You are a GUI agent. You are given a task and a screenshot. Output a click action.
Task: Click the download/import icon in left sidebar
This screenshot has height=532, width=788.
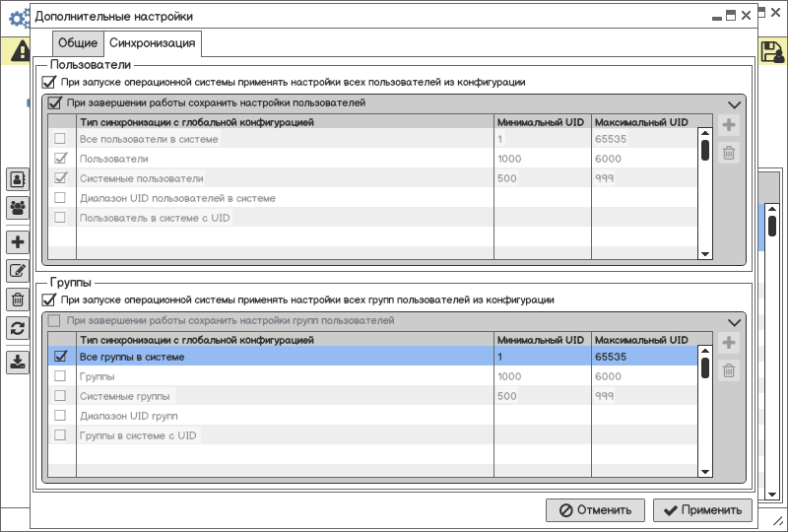pyautogui.click(x=18, y=362)
